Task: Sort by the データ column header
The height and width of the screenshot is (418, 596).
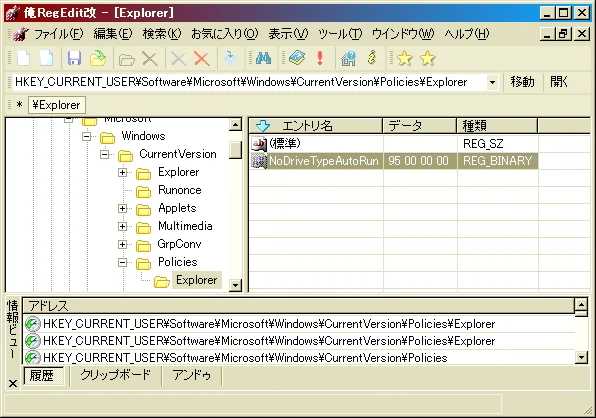Action: pyautogui.click(x=420, y=125)
